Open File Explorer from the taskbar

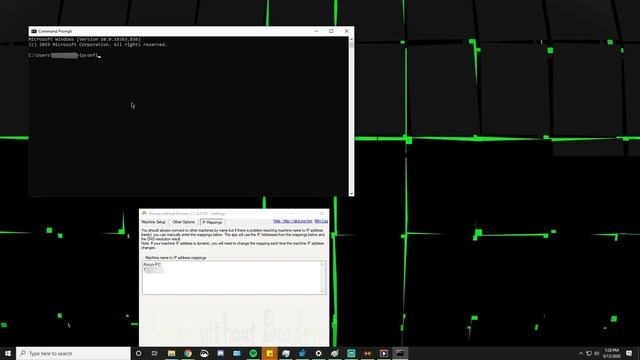(x=171, y=353)
